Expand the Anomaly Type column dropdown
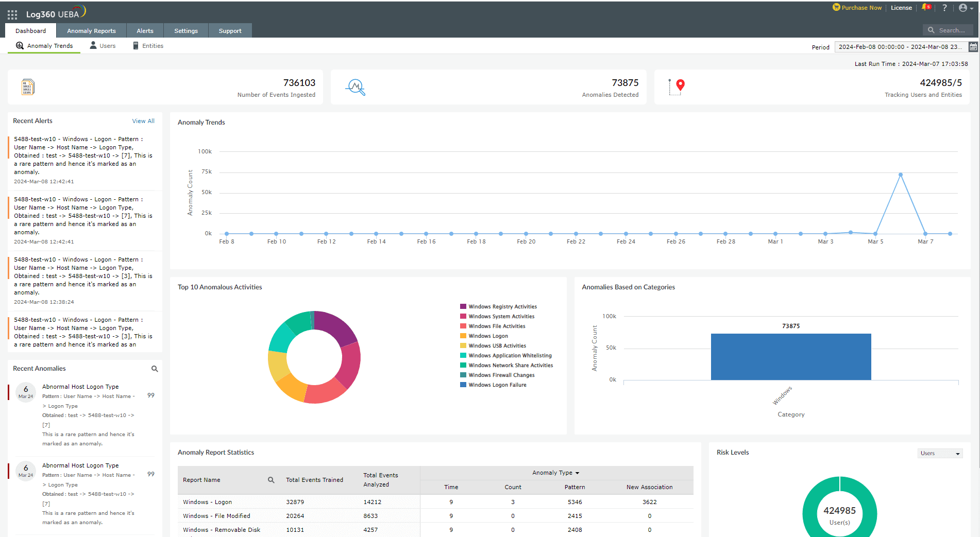 [578, 473]
